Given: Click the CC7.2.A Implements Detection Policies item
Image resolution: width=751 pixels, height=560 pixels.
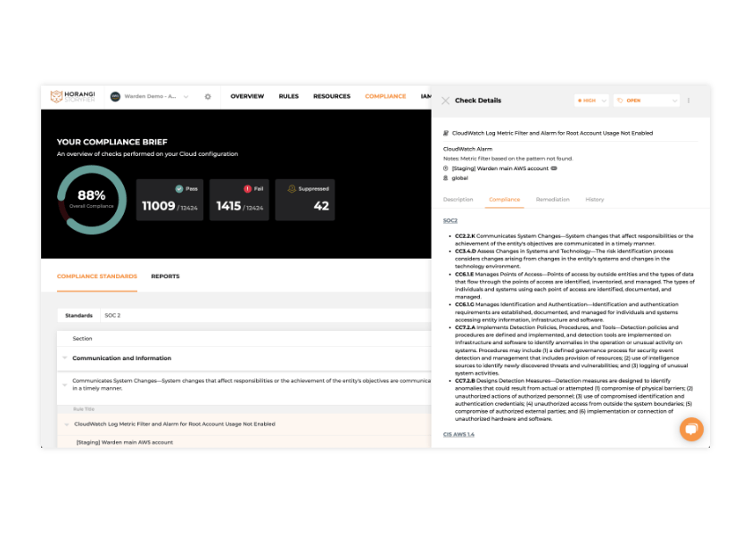Looking at the screenshot, I should point(572,350).
